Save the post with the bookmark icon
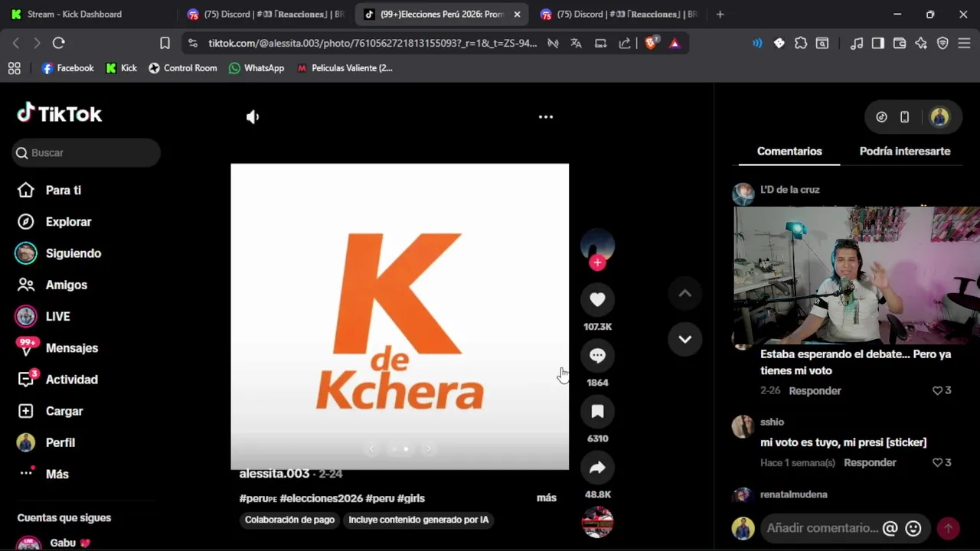The image size is (980, 551). (597, 412)
